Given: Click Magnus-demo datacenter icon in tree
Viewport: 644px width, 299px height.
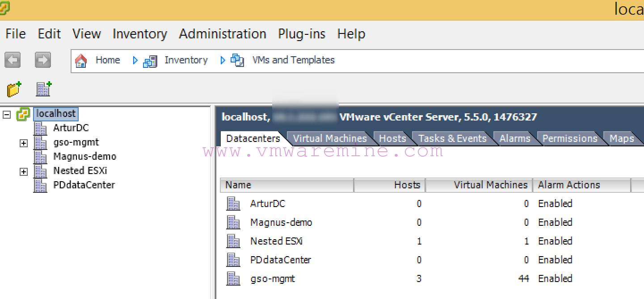Looking at the screenshot, I should coord(41,157).
